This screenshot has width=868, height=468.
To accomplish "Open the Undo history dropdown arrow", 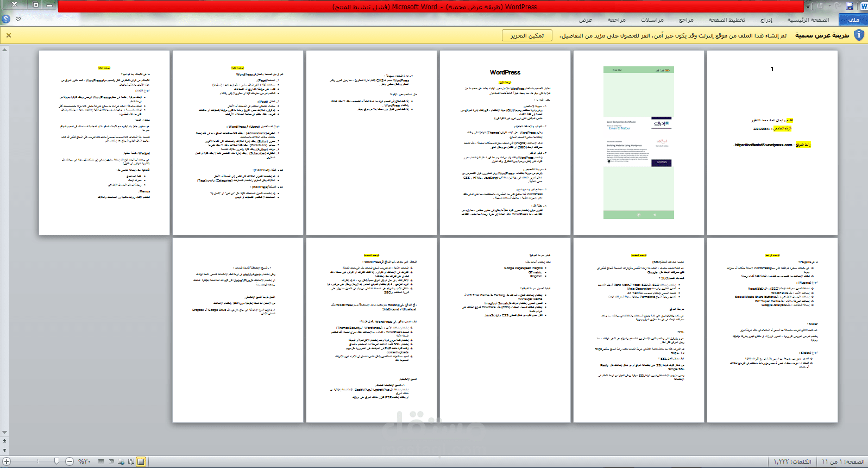I will click(x=828, y=6).
